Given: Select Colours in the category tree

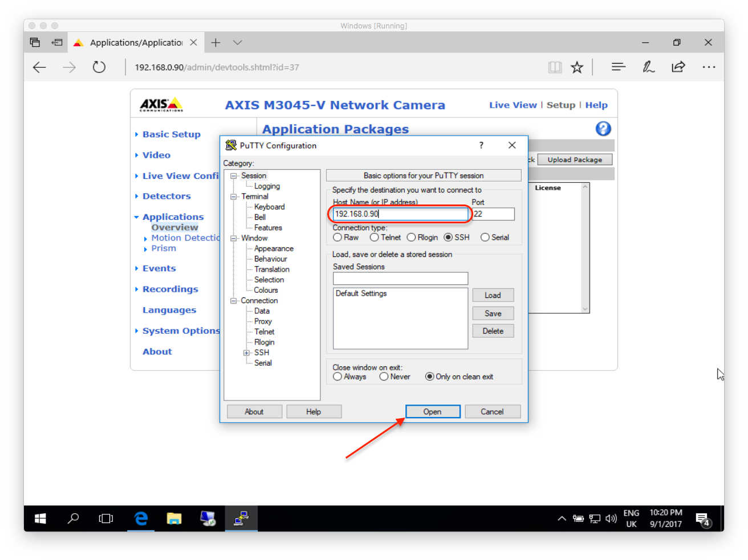Looking at the screenshot, I should [266, 290].
